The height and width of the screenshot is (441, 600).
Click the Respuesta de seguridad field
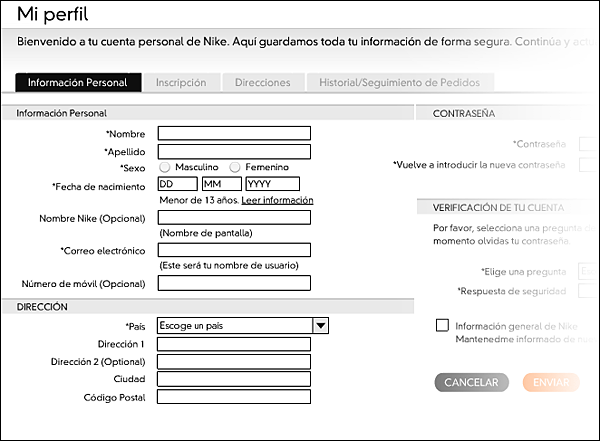click(589, 291)
